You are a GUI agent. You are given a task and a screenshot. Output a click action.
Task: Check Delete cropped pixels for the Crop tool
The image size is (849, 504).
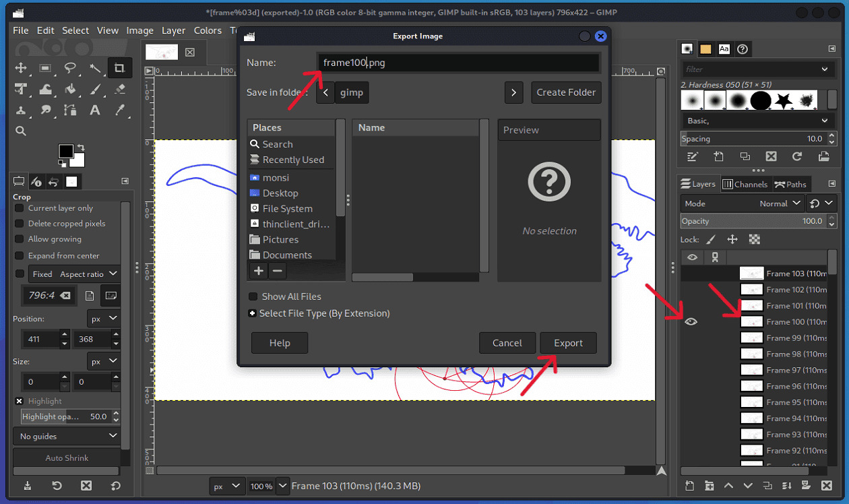(x=20, y=223)
